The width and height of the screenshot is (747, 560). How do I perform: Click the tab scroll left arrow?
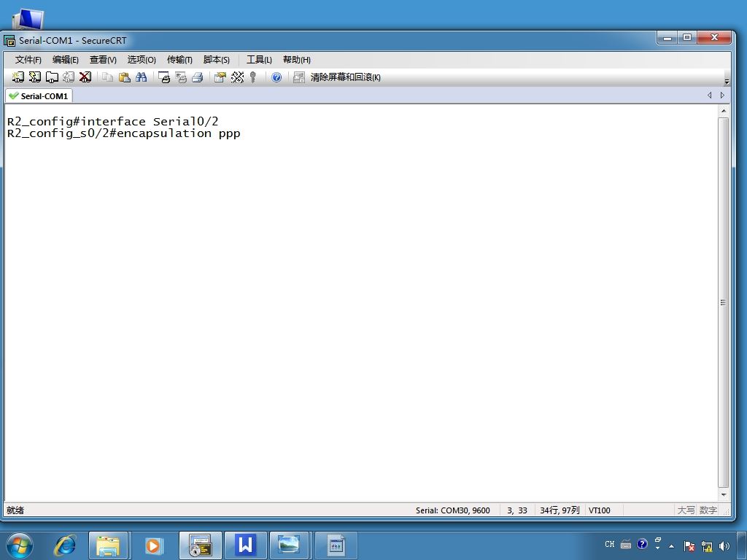click(709, 96)
